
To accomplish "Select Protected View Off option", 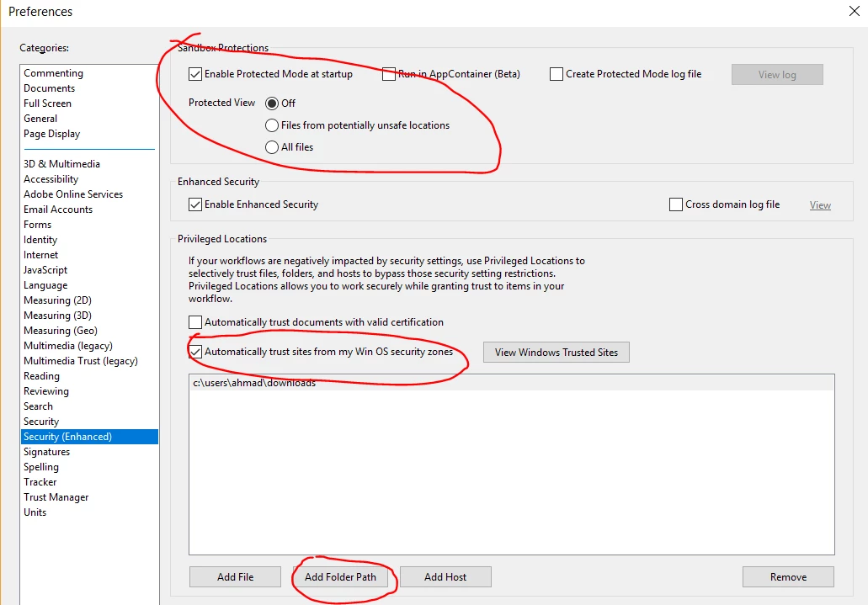I will (x=272, y=103).
